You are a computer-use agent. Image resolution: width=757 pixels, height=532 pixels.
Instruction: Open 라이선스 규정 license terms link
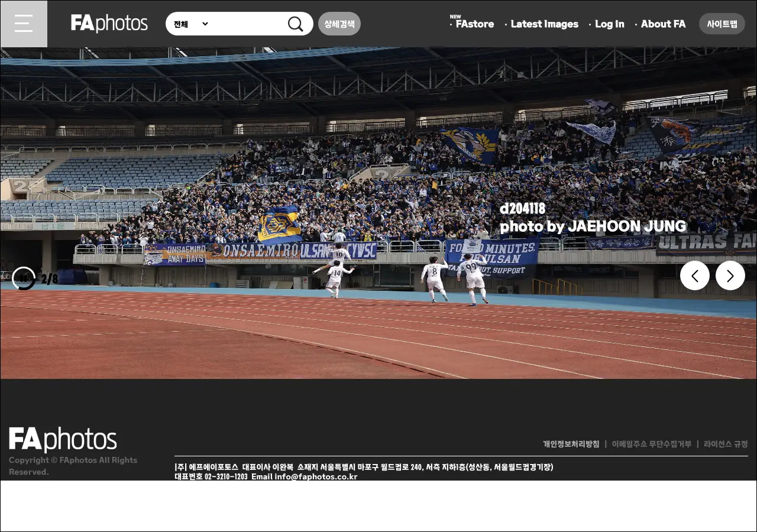726,444
